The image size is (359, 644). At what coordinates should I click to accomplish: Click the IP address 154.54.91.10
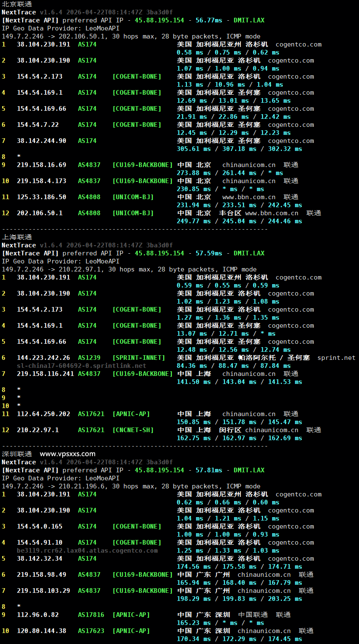pos(40,543)
